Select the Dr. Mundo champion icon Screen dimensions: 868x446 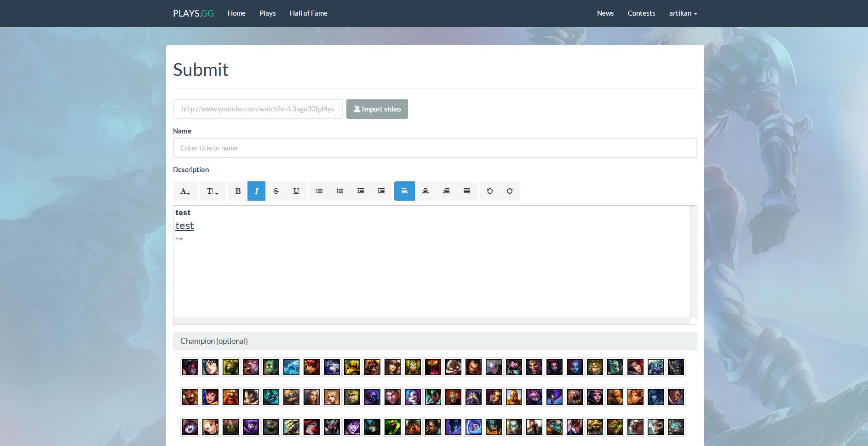click(x=514, y=367)
